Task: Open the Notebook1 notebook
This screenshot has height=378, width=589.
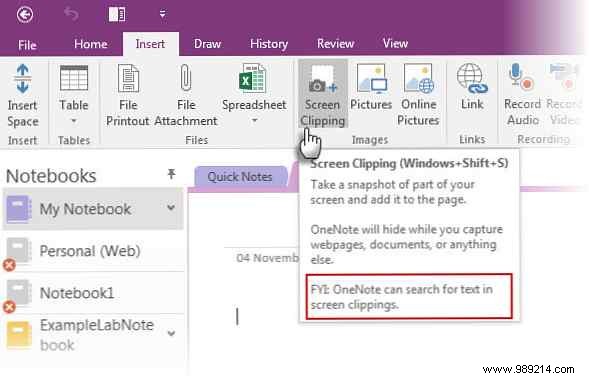Action: (x=93, y=293)
